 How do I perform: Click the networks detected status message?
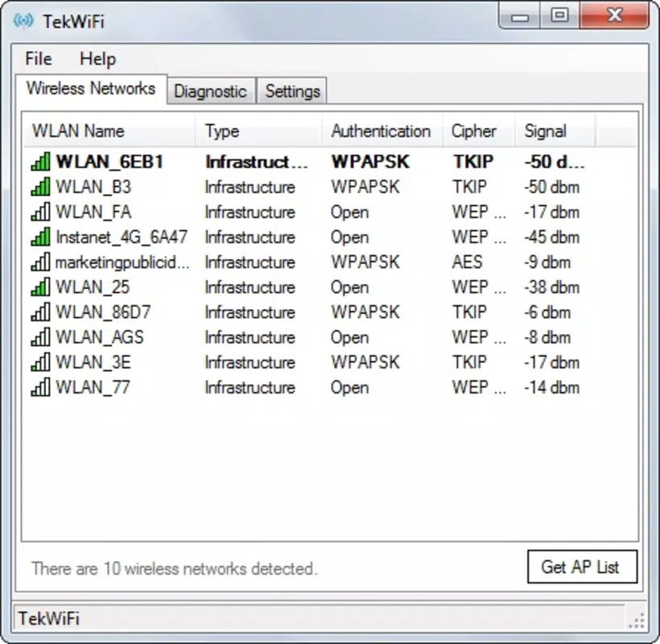pos(175,568)
